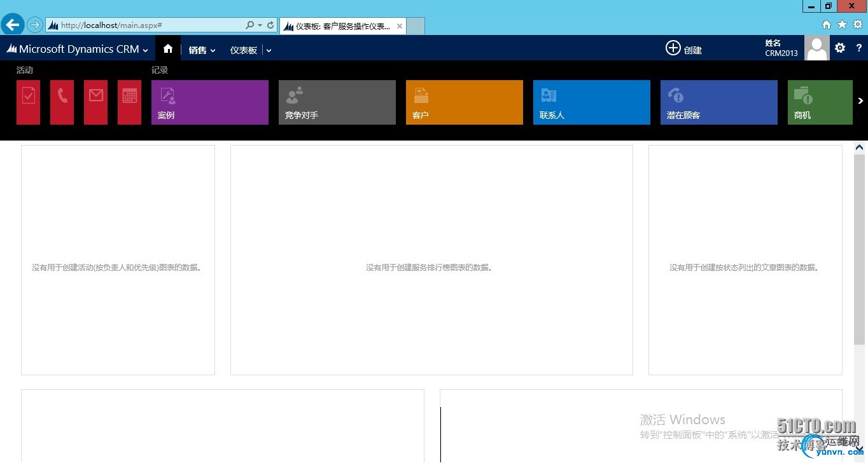Go back with the browser back arrow
The image size is (868, 463).
tap(12, 25)
